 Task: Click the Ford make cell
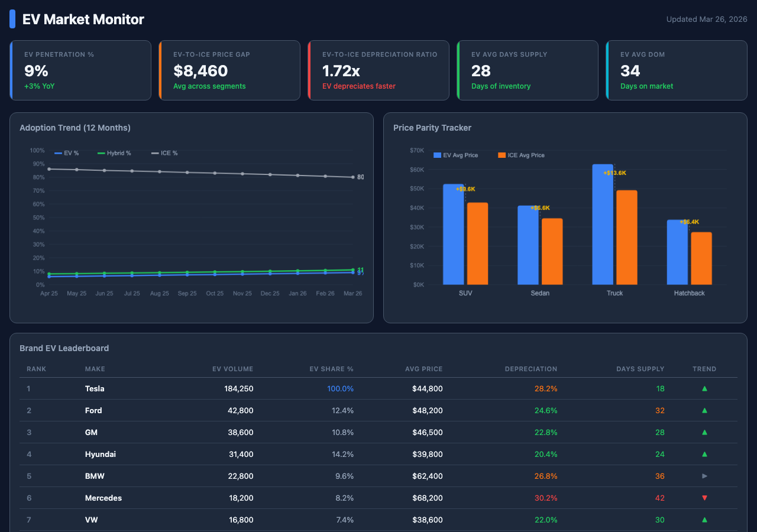pos(93,411)
